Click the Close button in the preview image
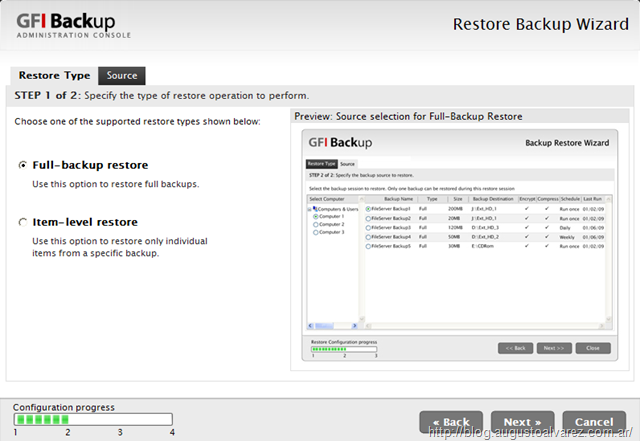640x441 pixels. [593, 347]
